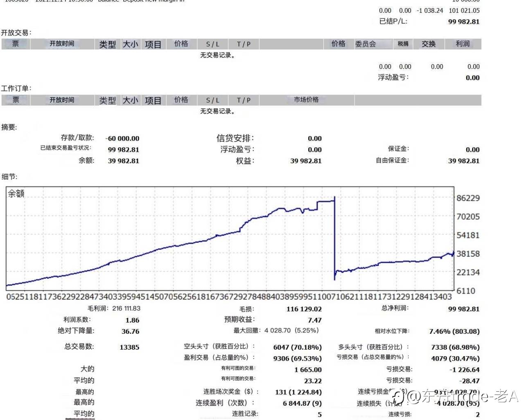Screen dimensions: 524x420
Task: Click the 总交易数 label
Action: click(79, 346)
